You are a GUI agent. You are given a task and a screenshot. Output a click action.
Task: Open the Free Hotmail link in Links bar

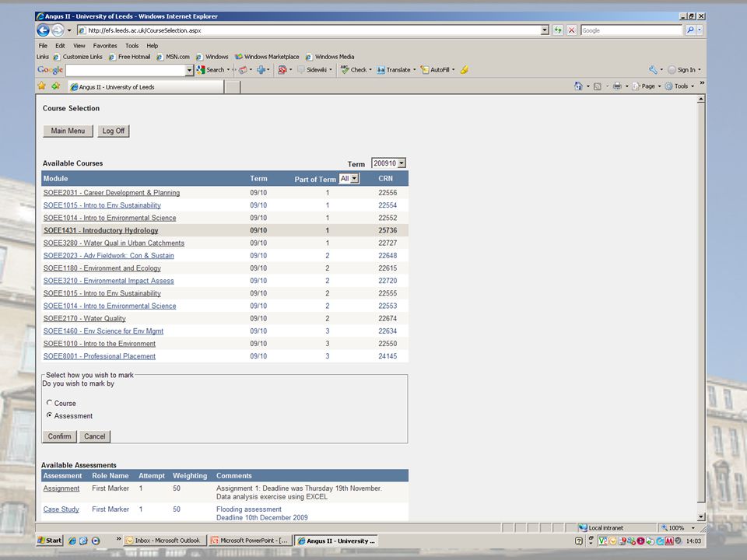(x=130, y=57)
